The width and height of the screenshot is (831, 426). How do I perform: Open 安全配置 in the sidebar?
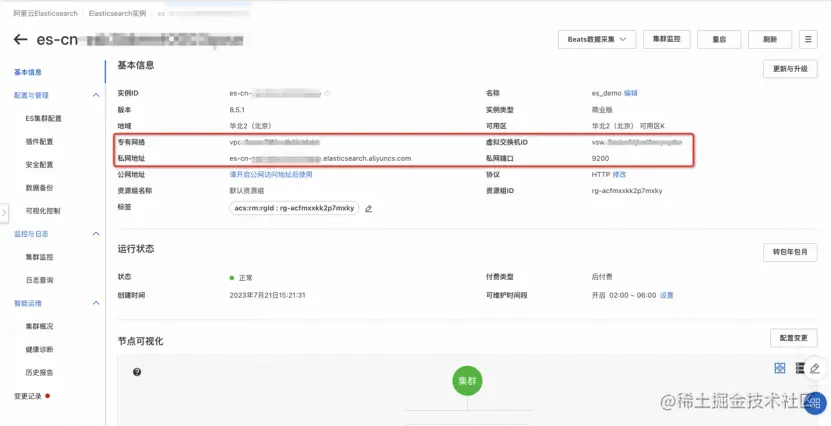pos(39,165)
